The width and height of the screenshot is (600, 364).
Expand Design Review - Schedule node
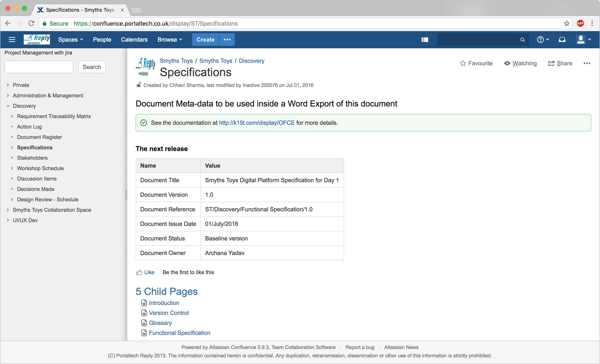click(12, 199)
